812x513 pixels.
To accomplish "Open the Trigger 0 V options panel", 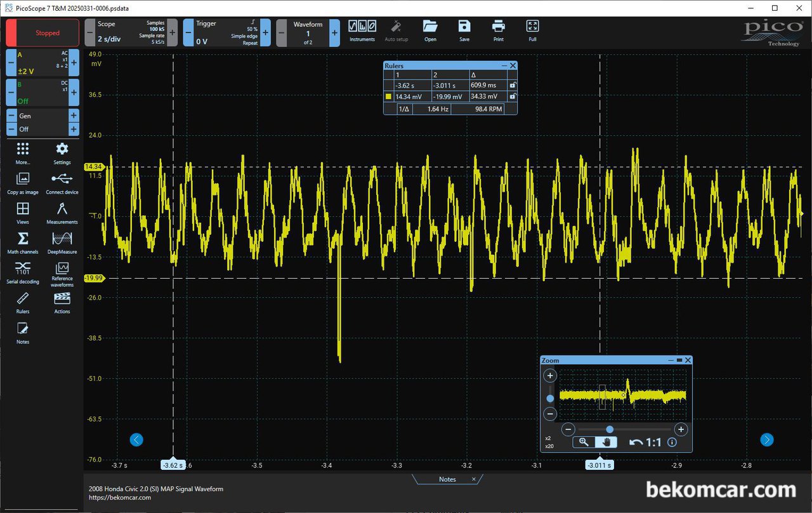I will point(224,32).
